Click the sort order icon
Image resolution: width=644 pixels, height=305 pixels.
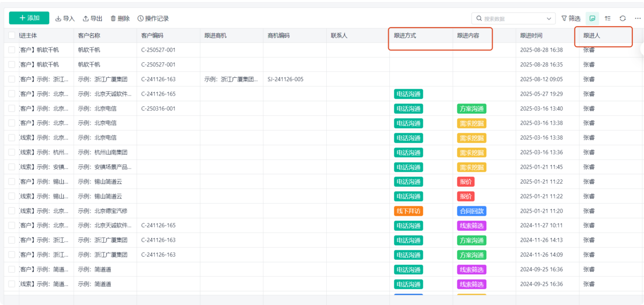tap(608, 18)
